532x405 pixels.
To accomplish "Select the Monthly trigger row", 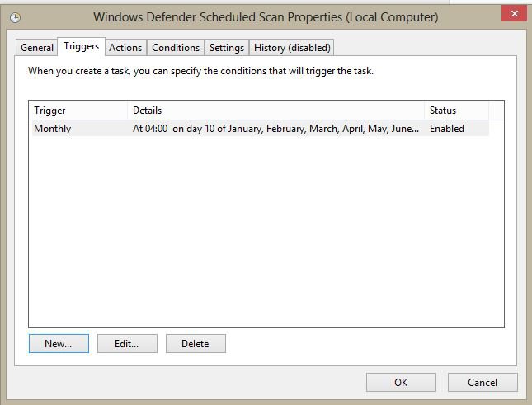I will [261, 128].
